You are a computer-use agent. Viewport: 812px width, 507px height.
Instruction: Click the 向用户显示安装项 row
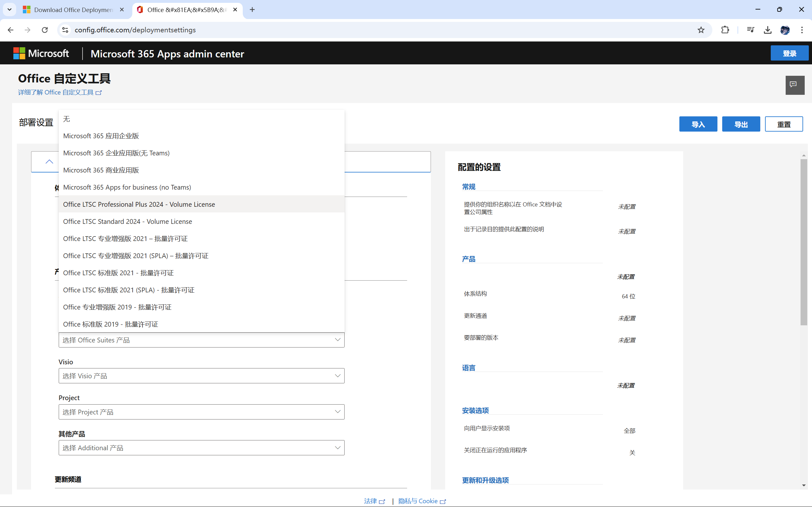(x=550, y=429)
